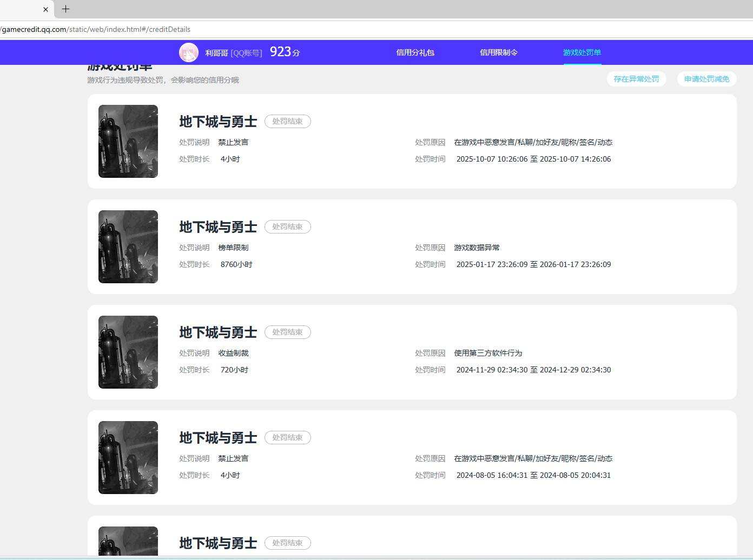The width and height of the screenshot is (753, 560).
Task: Click 720小时 duration value
Action: coord(234,370)
